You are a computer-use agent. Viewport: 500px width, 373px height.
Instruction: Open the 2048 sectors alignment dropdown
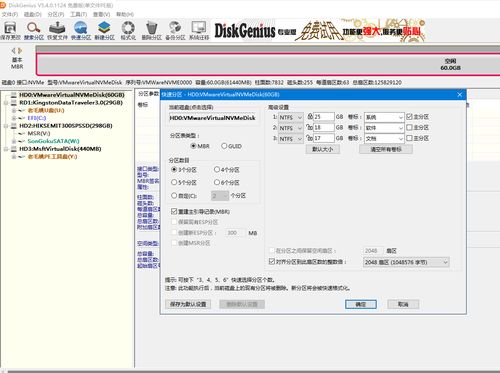(x=406, y=262)
